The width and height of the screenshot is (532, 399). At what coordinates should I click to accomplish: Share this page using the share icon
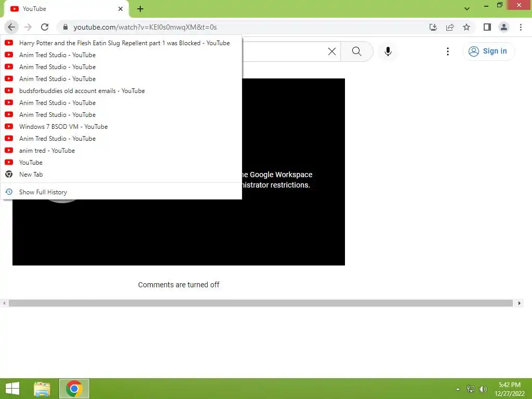(x=450, y=27)
